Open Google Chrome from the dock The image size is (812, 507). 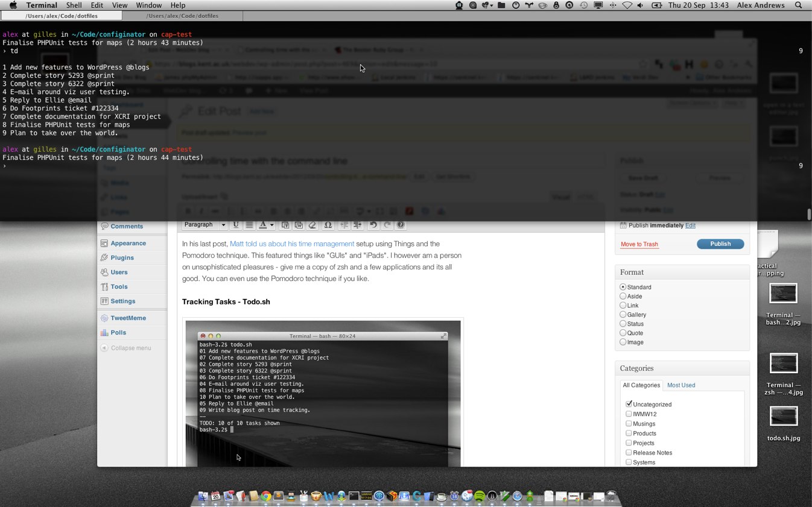coord(265,496)
